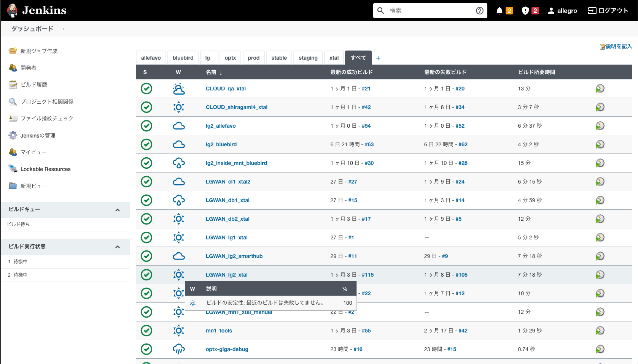The image size is (638, 364).
Task: Expand the ダッシュボード breadcrumb arrow
Action: pyautogui.click(x=63, y=29)
